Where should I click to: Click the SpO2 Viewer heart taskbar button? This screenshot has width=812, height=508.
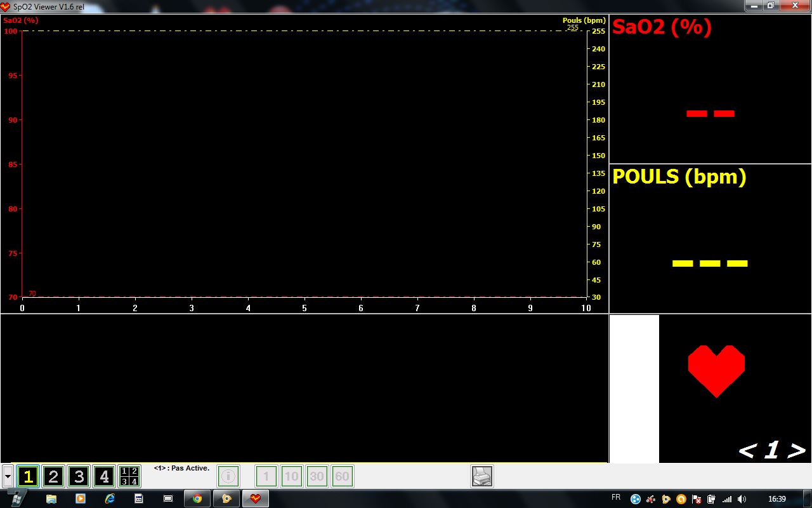(256, 498)
